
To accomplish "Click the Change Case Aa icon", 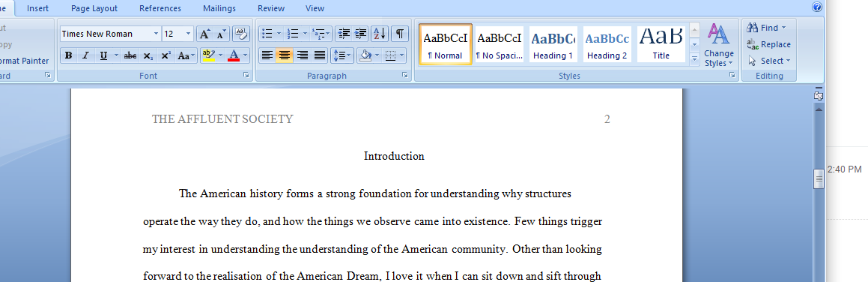I will [x=186, y=55].
